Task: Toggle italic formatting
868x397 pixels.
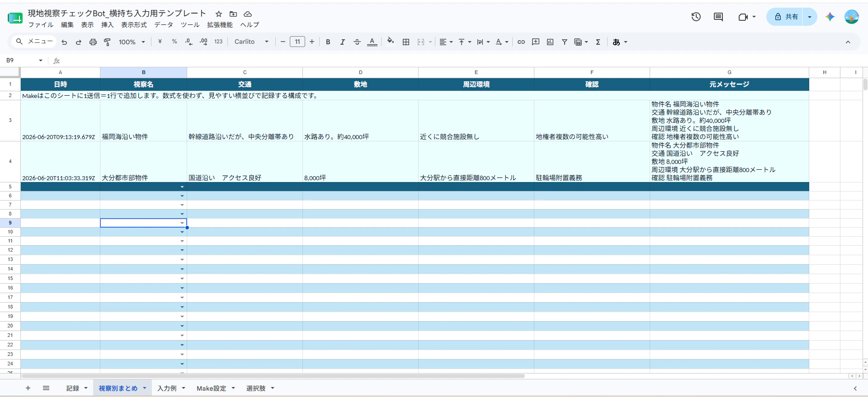Action: [343, 42]
